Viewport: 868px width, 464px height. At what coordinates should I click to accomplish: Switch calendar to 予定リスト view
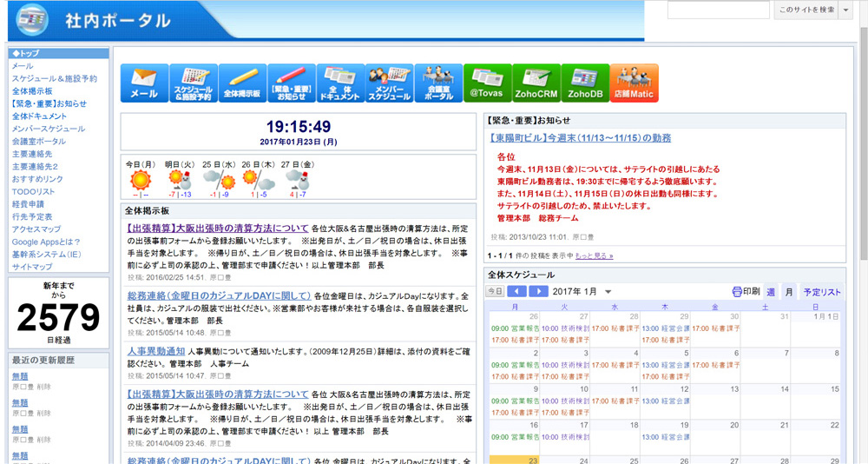pos(821,292)
